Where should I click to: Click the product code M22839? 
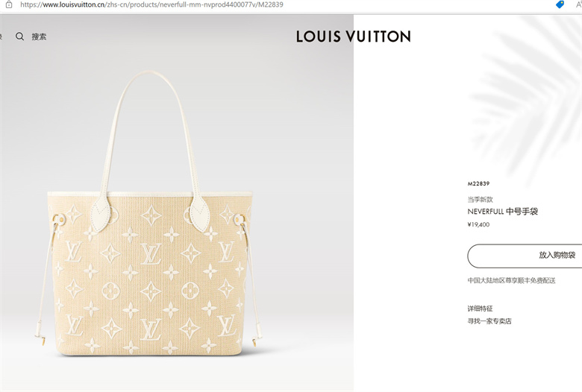(x=478, y=183)
